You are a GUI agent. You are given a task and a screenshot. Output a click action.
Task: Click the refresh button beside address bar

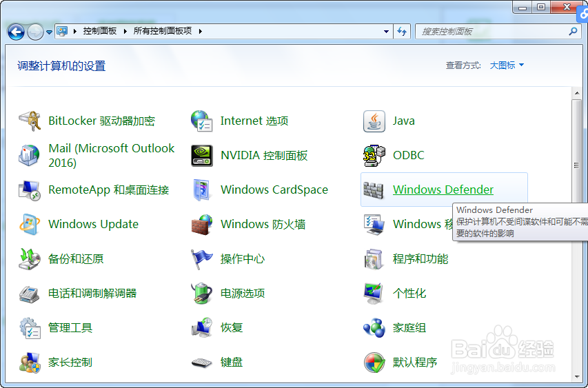click(x=402, y=32)
